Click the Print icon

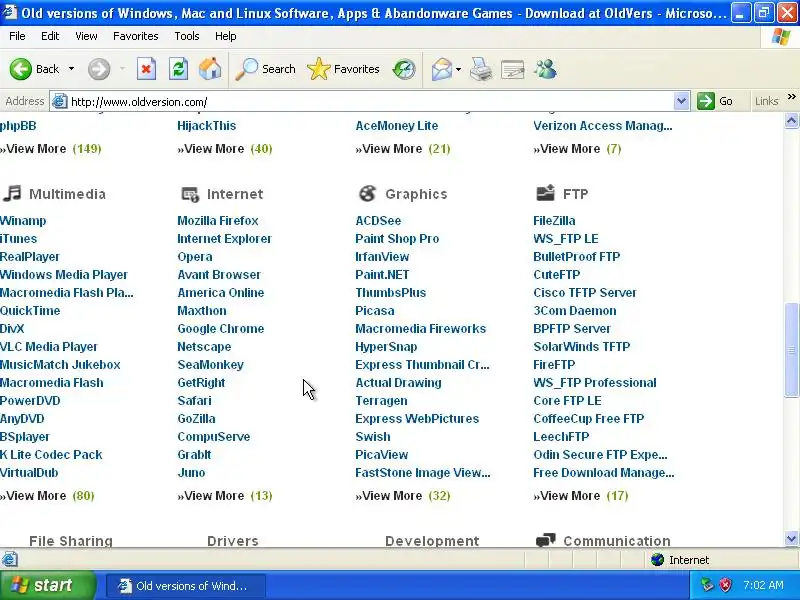click(x=481, y=69)
